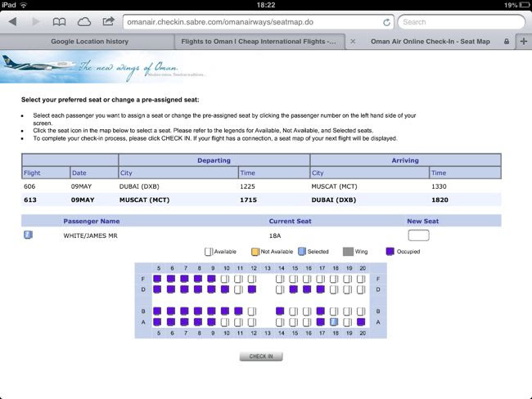Tap the Safari Search field
Viewport: 532px width, 399px height.
(x=461, y=22)
